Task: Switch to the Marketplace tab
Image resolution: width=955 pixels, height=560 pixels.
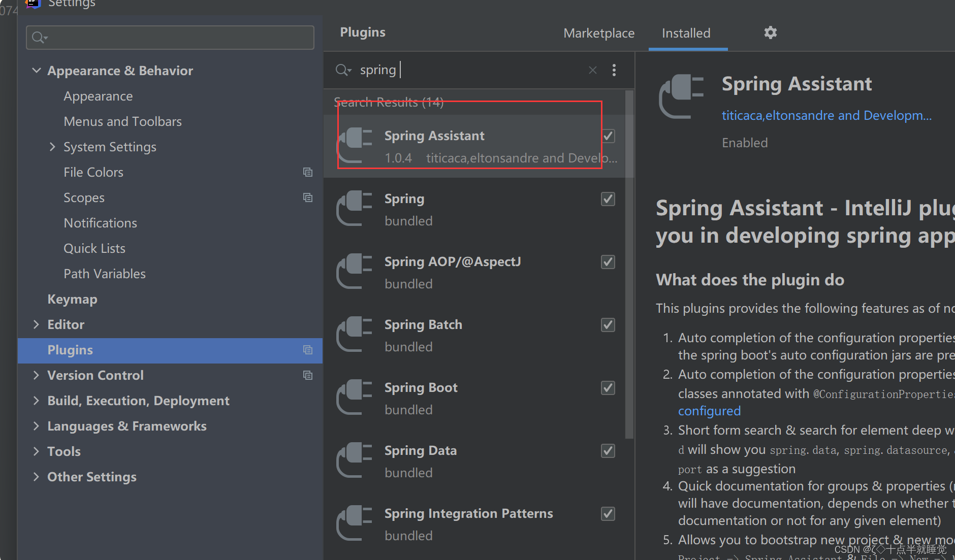Action: (x=599, y=34)
